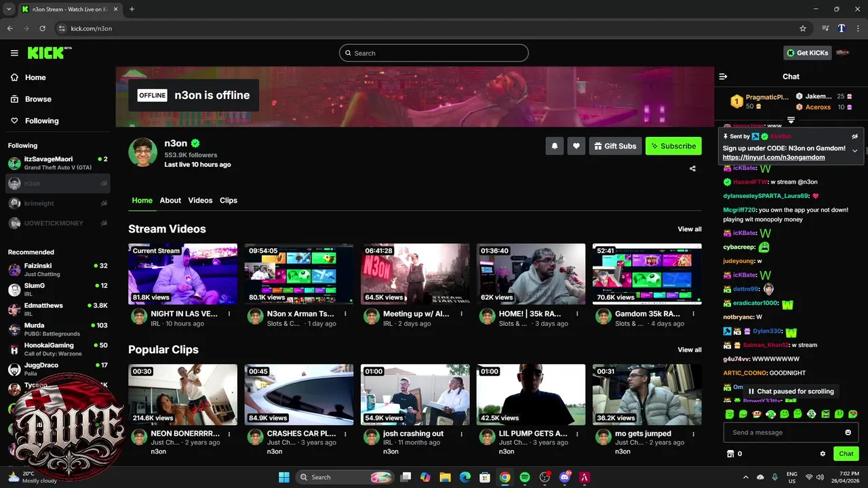
Task: Open options menu for Meeting up w/ Al... video
Action: coord(461,314)
